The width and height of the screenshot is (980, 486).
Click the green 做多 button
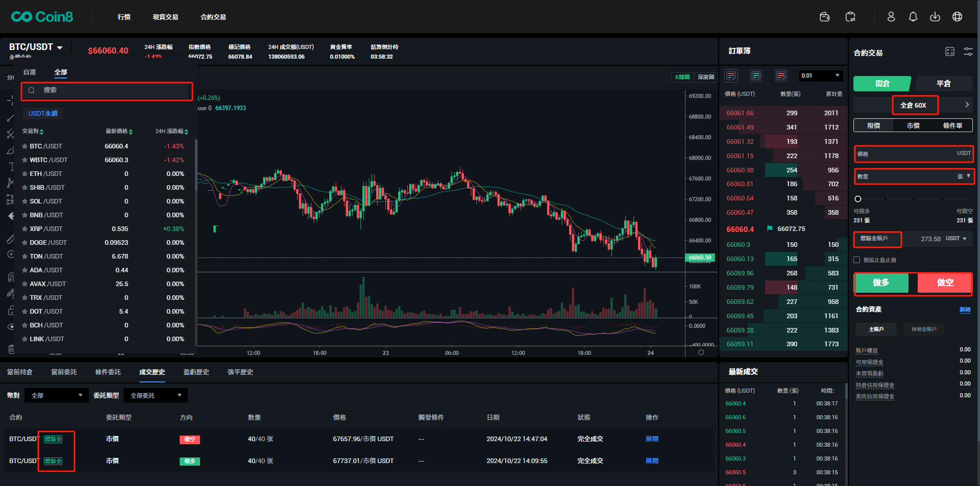pos(881,283)
